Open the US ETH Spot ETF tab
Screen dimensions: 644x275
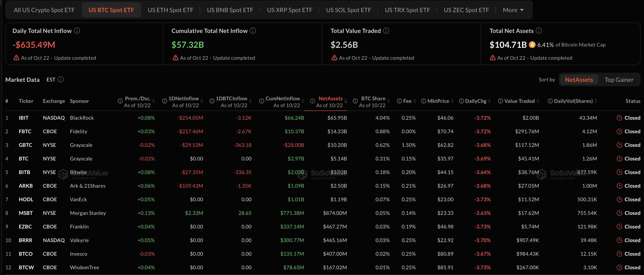pyautogui.click(x=171, y=10)
